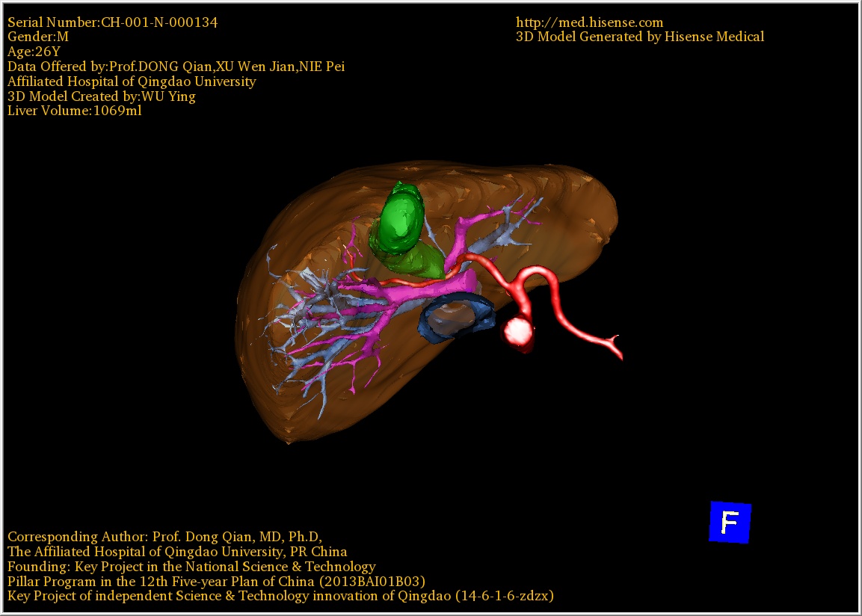862x616 pixels.
Task: Click the Pillar Program 12th Five-year Plan line
Action: pyautogui.click(x=216, y=582)
